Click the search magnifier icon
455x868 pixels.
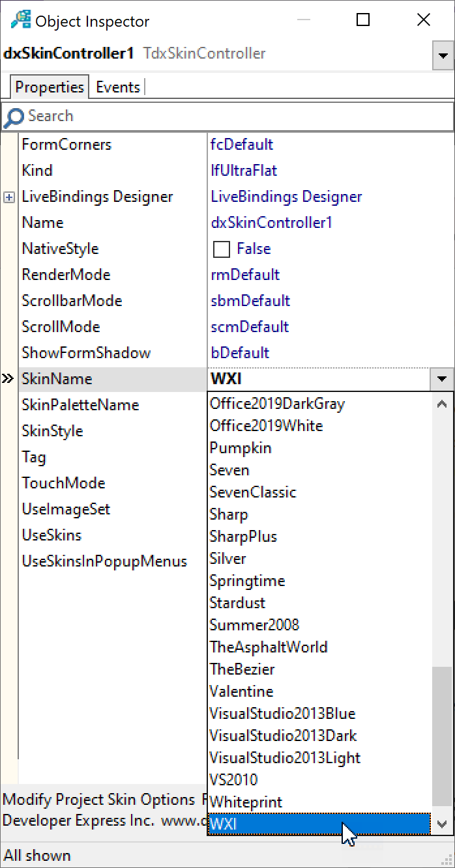pos(13,117)
